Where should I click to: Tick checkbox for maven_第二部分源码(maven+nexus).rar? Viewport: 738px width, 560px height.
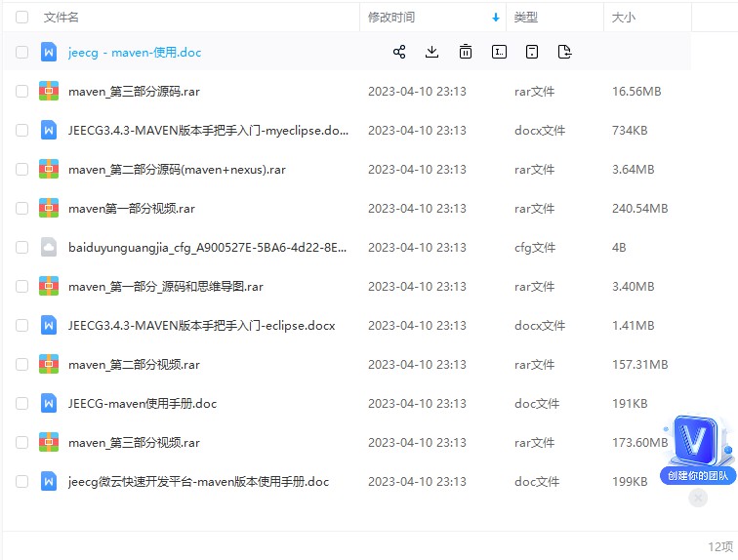(21, 170)
